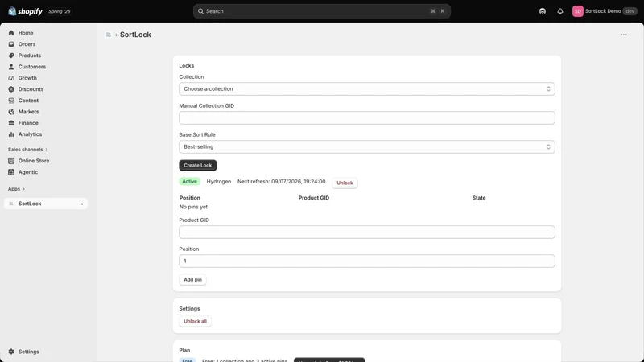
Task: Click the Position input field
Action: coord(367,261)
